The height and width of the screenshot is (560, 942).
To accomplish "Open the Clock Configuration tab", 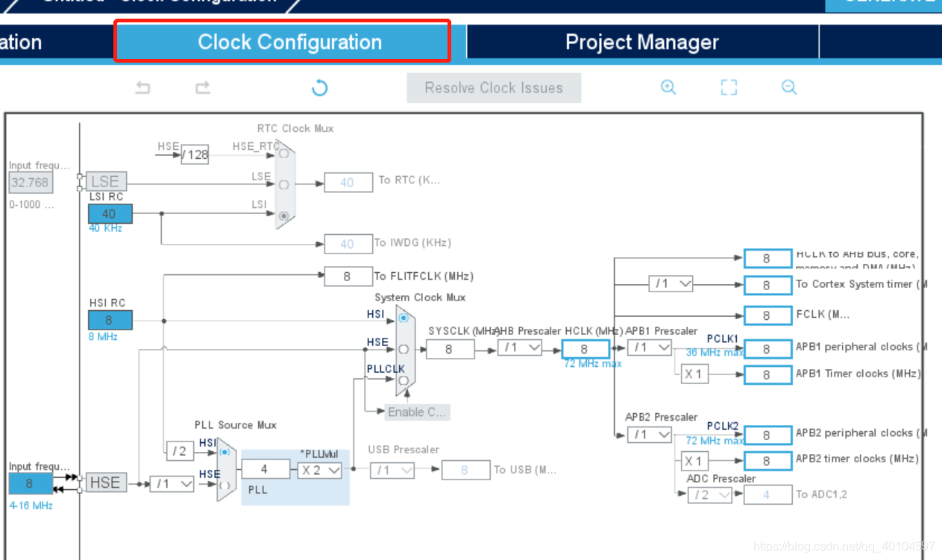I will [x=289, y=42].
